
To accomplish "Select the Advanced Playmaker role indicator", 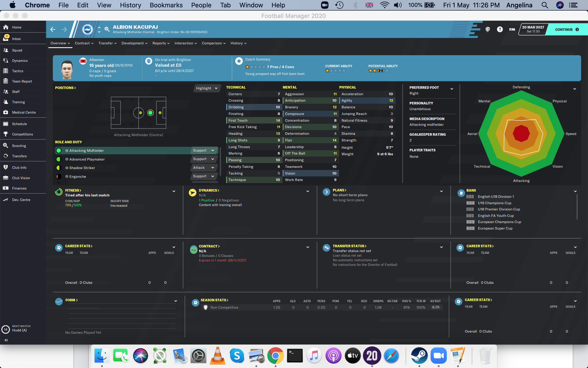I will tap(59, 159).
